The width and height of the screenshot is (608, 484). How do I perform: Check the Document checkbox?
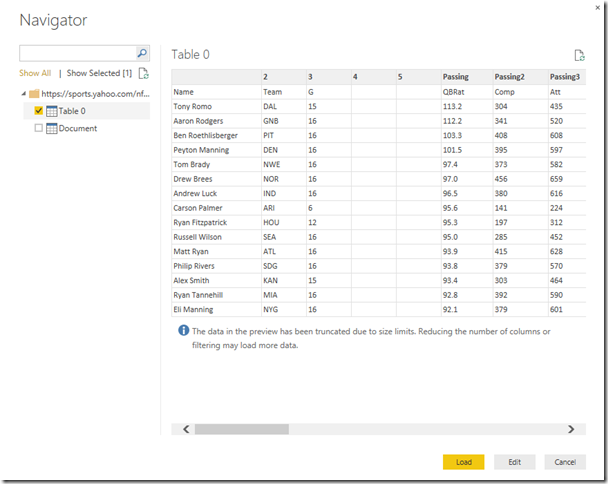pyautogui.click(x=38, y=128)
